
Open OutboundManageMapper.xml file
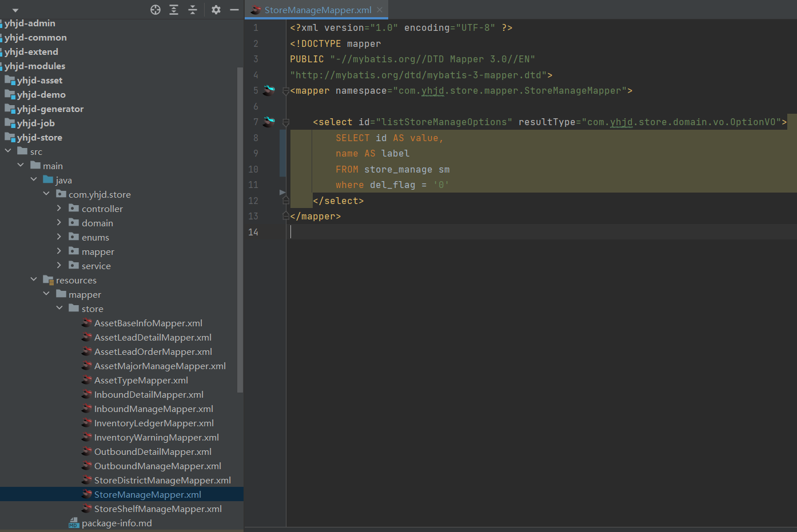[158, 466]
